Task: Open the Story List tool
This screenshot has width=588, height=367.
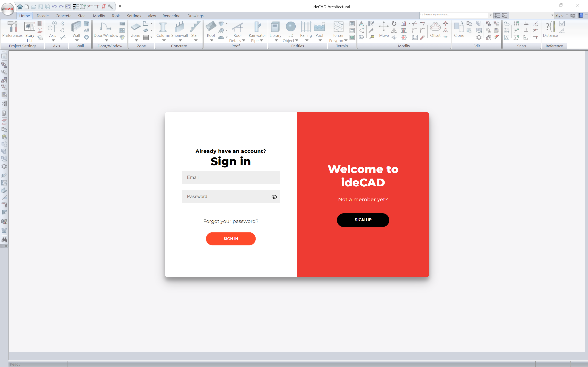Action: pos(30,32)
